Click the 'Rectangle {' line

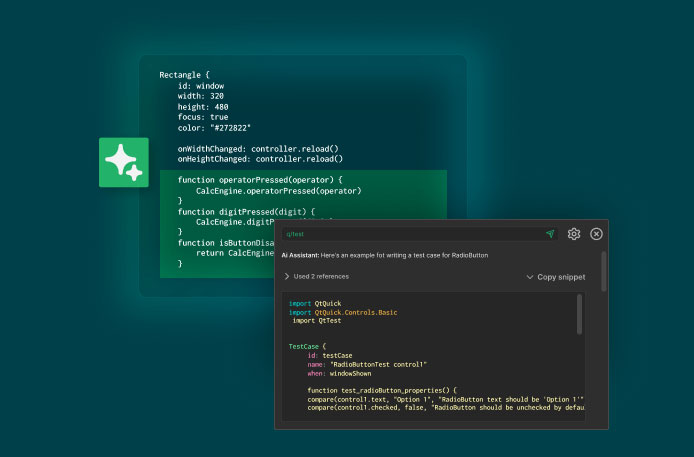(x=185, y=75)
